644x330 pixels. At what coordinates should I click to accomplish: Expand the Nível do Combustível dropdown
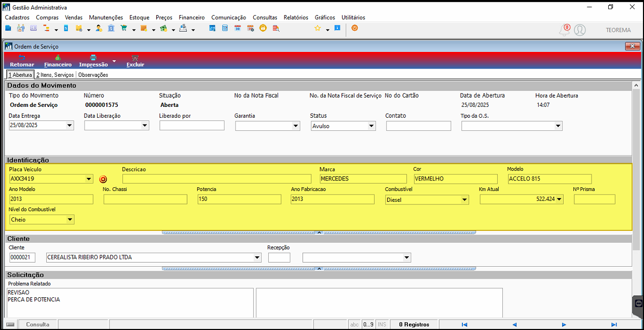click(x=70, y=219)
